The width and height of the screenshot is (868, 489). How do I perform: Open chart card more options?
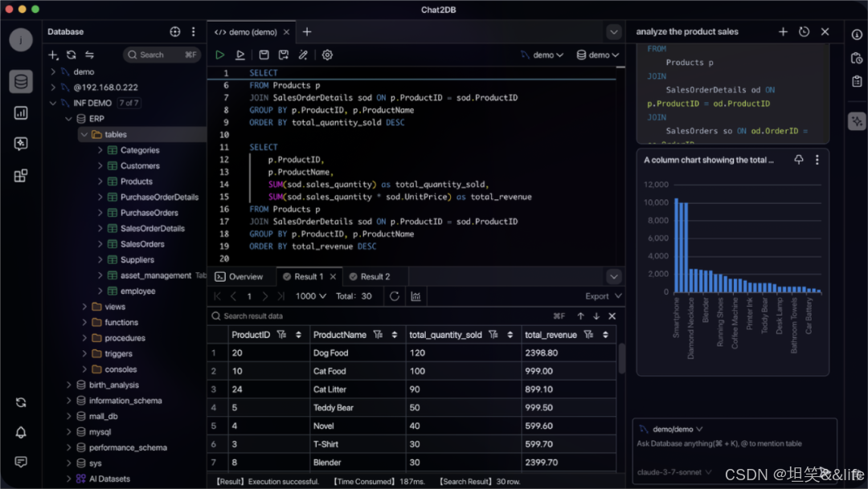point(817,160)
